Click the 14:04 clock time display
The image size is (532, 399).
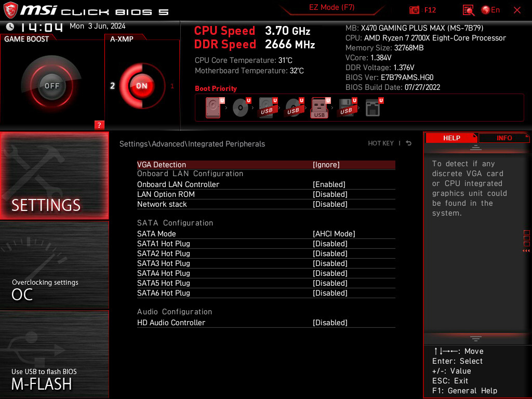click(42, 27)
